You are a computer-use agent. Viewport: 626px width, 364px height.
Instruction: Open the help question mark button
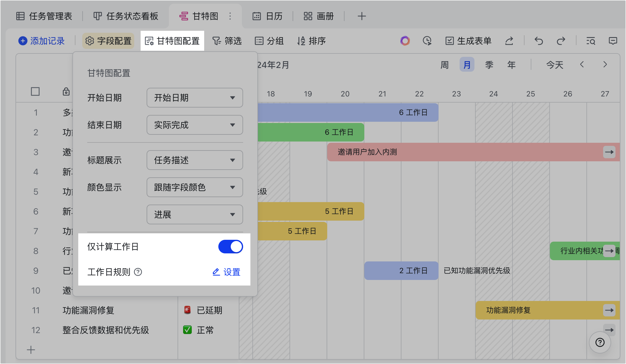point(600,342)
